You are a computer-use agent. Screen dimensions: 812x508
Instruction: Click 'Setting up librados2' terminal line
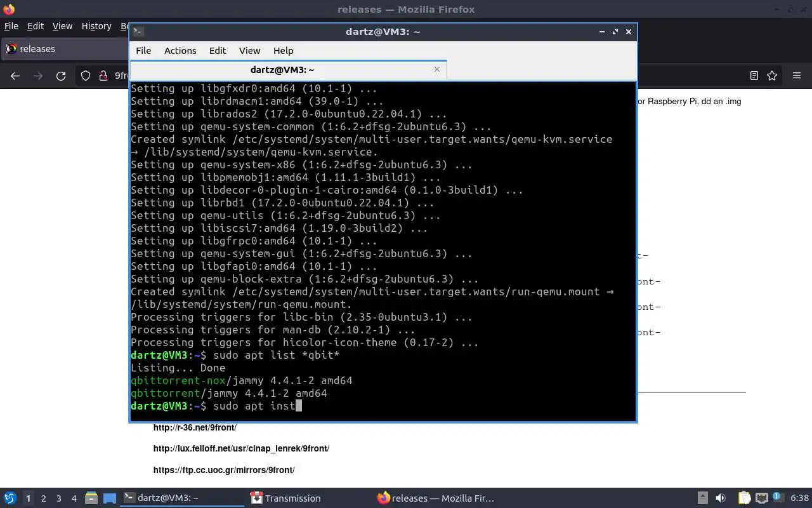coord(289,114)
